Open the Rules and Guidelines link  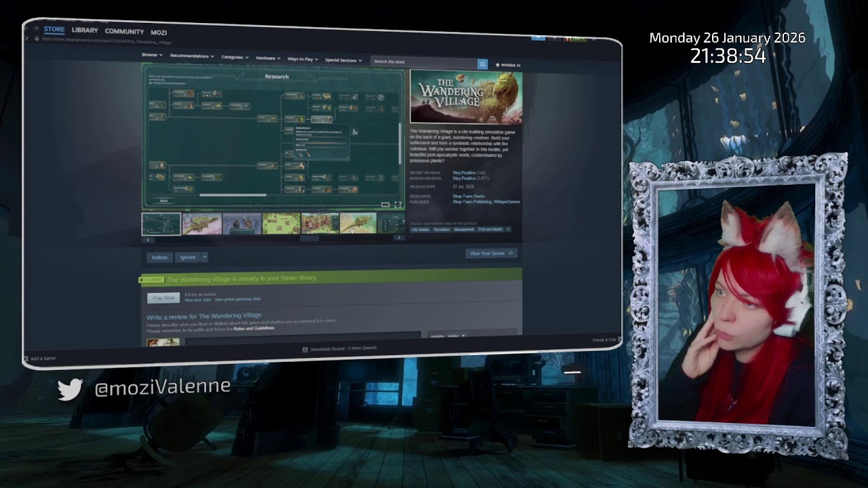(x=254, y=328)
